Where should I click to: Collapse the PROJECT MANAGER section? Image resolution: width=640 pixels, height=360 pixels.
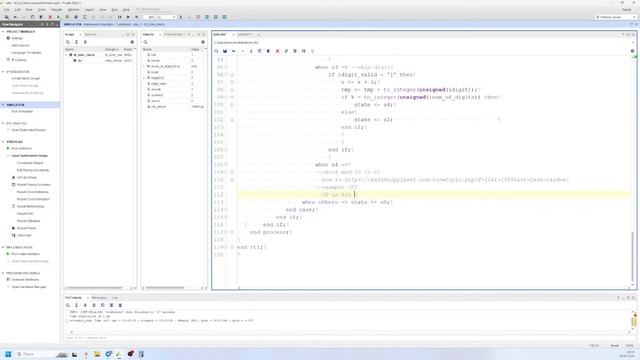[x=3, y=31]
